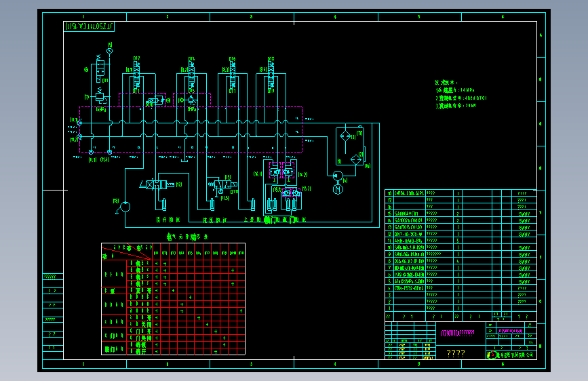Image resolution: width=588 pixels, height=381 pixels.
Task: Click the SANY cell in parts list row 15
Action: pos(524,214)
